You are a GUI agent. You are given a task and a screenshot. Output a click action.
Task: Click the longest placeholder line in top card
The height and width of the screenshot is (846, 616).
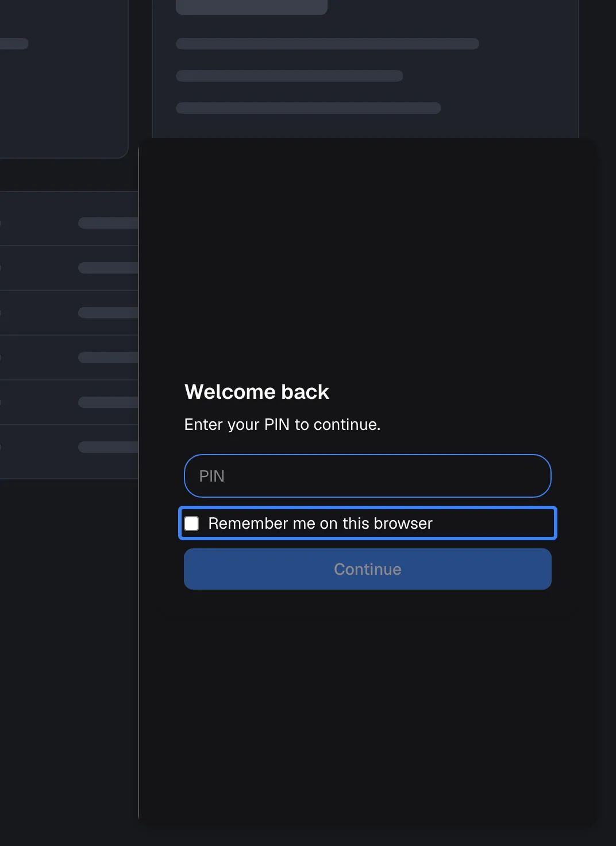328,44
